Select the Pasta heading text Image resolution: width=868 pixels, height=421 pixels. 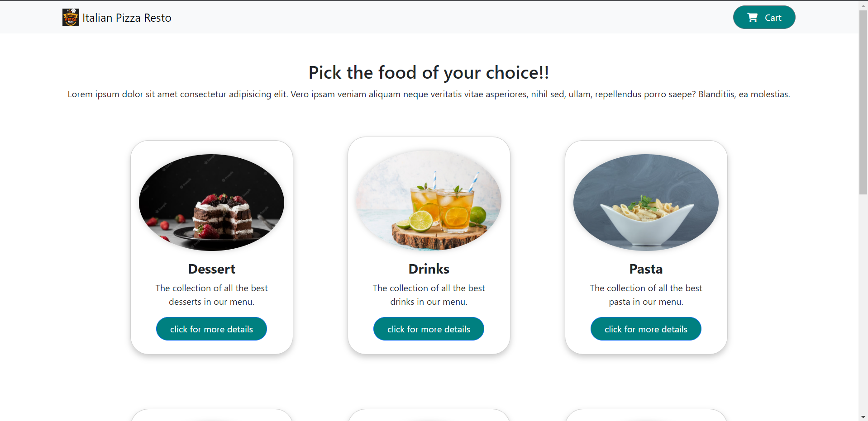tap(646, 269)
